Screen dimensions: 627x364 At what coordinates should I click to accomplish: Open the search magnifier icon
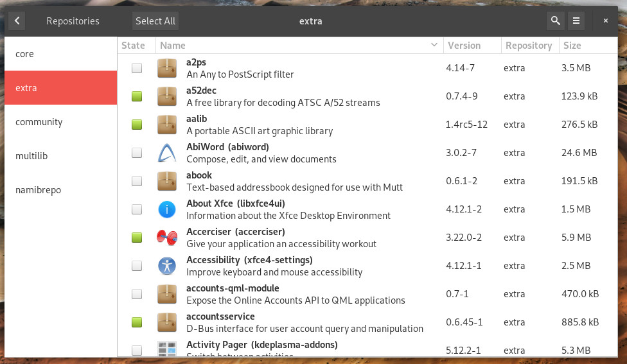[x=556, y=21]
